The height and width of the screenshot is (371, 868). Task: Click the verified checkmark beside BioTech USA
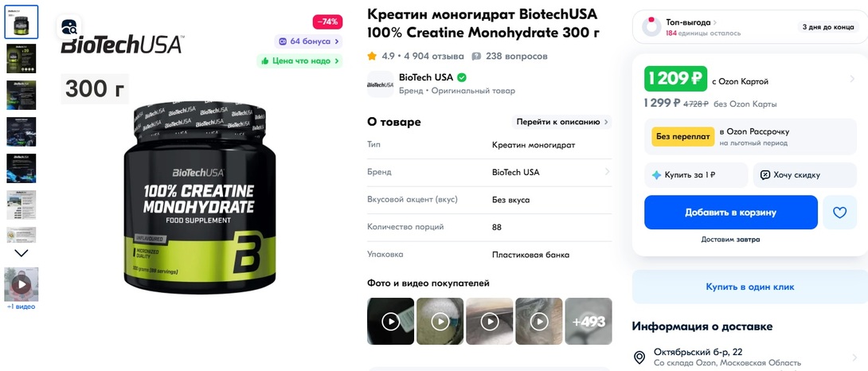point(461,77)
